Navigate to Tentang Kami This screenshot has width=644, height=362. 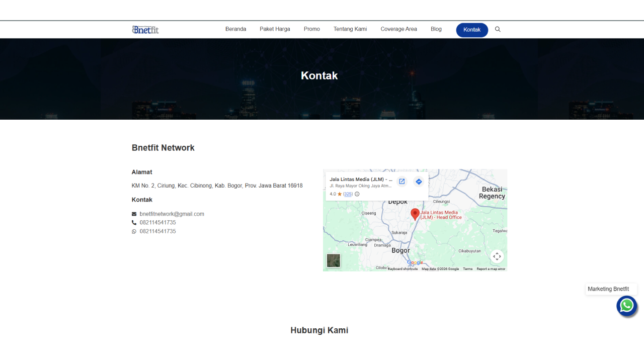pyautogui.click(x=350, y=29)
